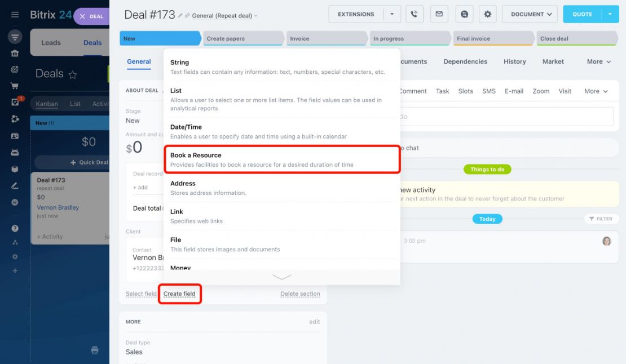Screen dimensions: 626x364
Task: Click the plus icon in the sidebar
Action: coord(15,270)
